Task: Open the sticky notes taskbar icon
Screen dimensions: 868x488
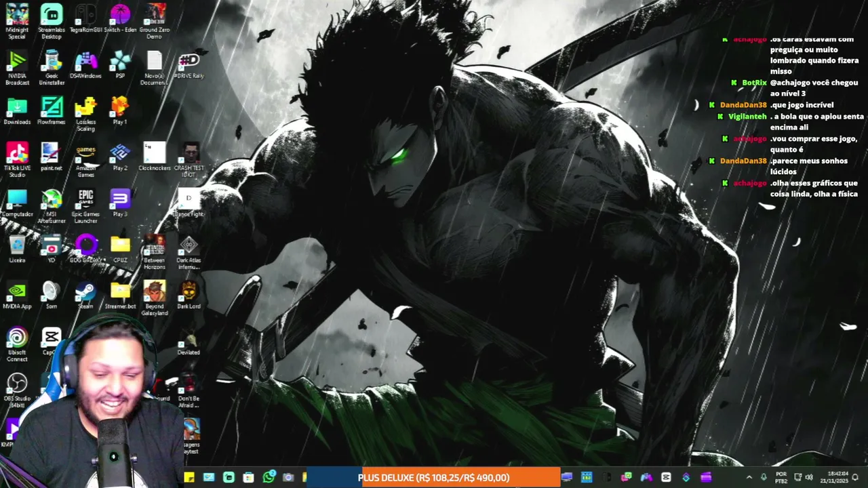Action: [189, 477]
